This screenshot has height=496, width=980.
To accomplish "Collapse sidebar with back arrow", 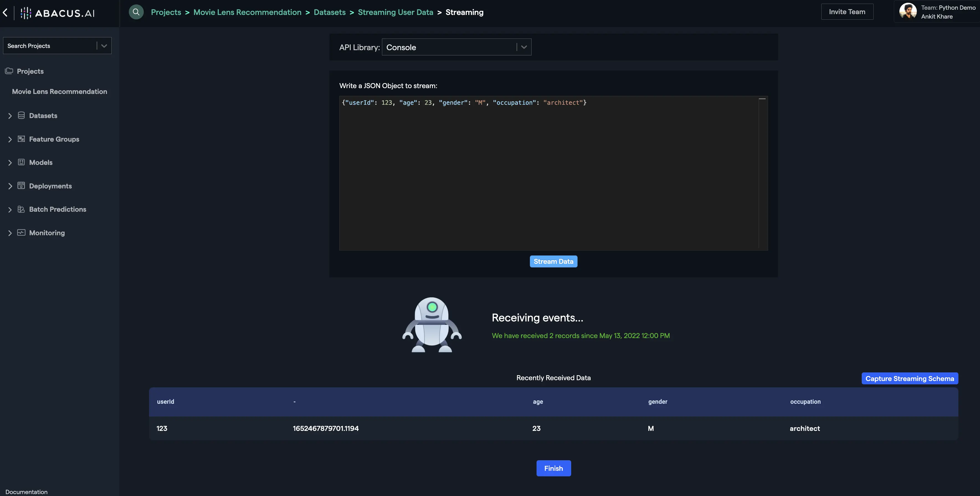I will pyautogui.click(x=5, y=12).
